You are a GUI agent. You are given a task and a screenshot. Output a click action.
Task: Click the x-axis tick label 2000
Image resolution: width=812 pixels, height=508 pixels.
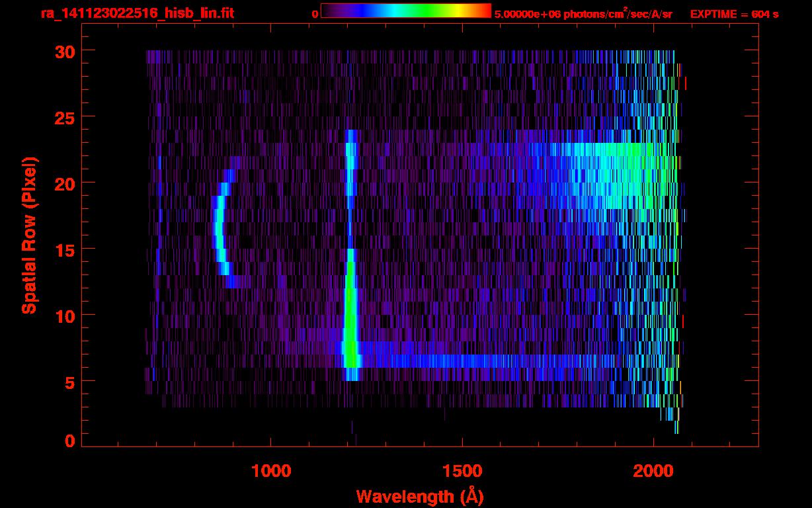coord(653,471)
